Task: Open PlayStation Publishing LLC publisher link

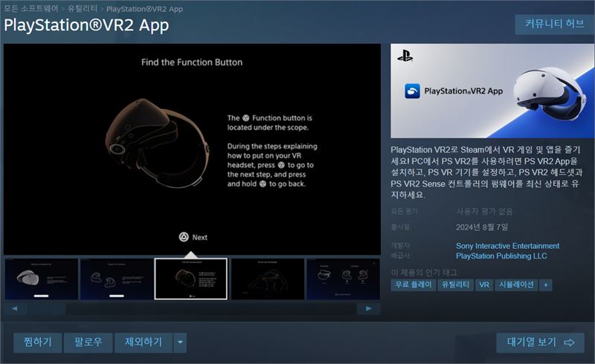Action: 501,256
